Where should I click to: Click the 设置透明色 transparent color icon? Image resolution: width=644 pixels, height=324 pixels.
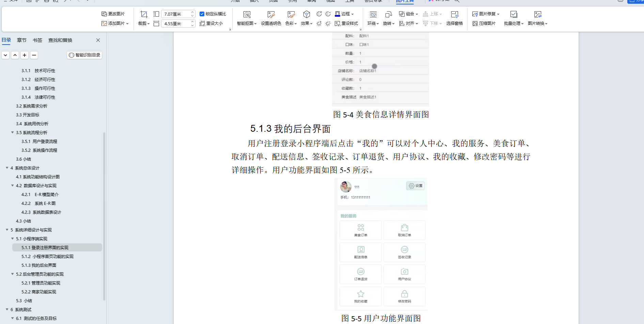(x=271, y=14)
